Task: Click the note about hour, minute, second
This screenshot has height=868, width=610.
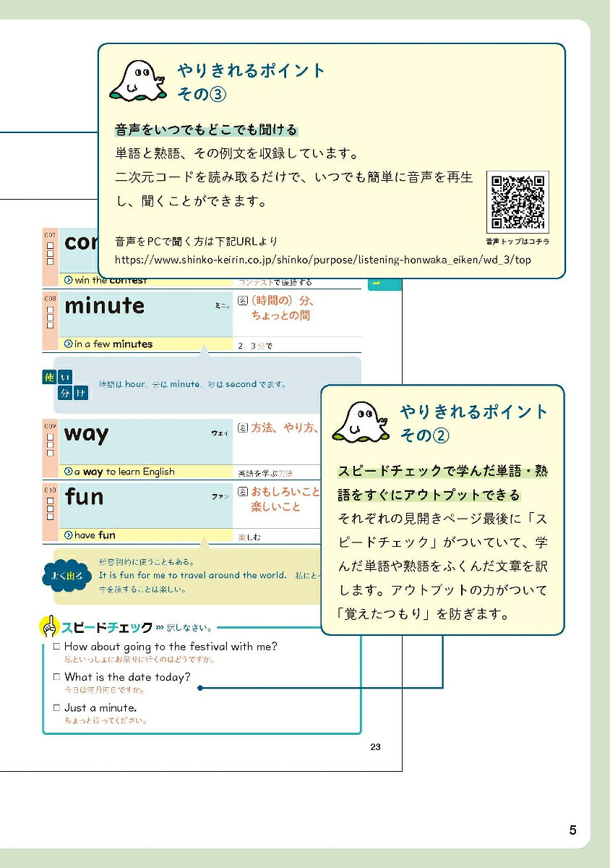Action: coord(192,385)
